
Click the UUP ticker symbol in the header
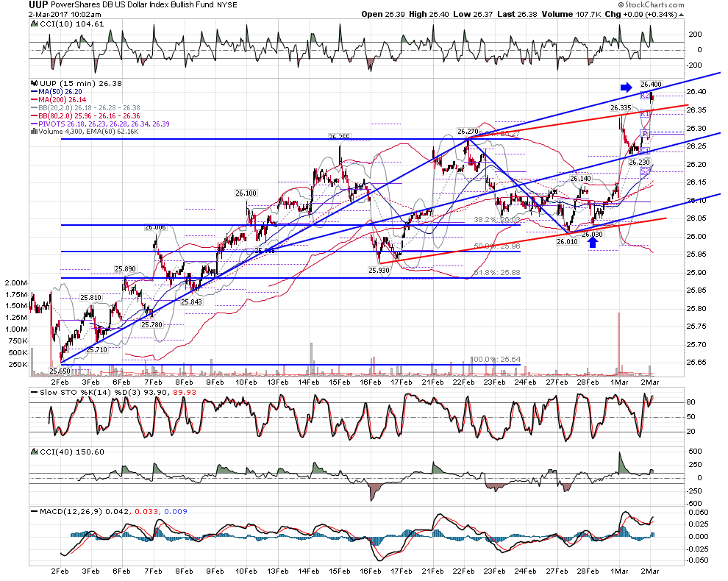38,4
